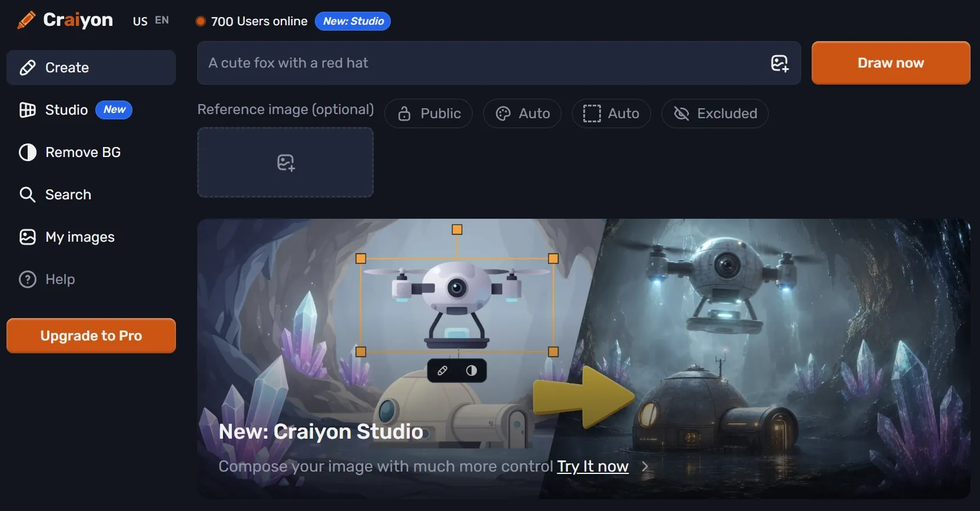Click the New badge next to Studio
The width and height of the screenshot is (980, 511).
tap(114, 110)
